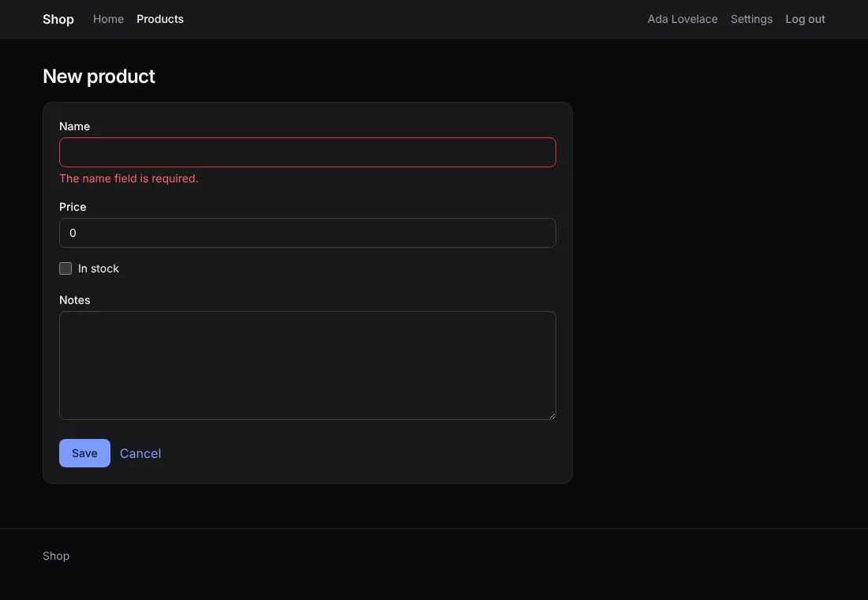Click the Shop brand logo in navbar
Viewport: 868px width, 600px height.
click(x=58, y=19)
